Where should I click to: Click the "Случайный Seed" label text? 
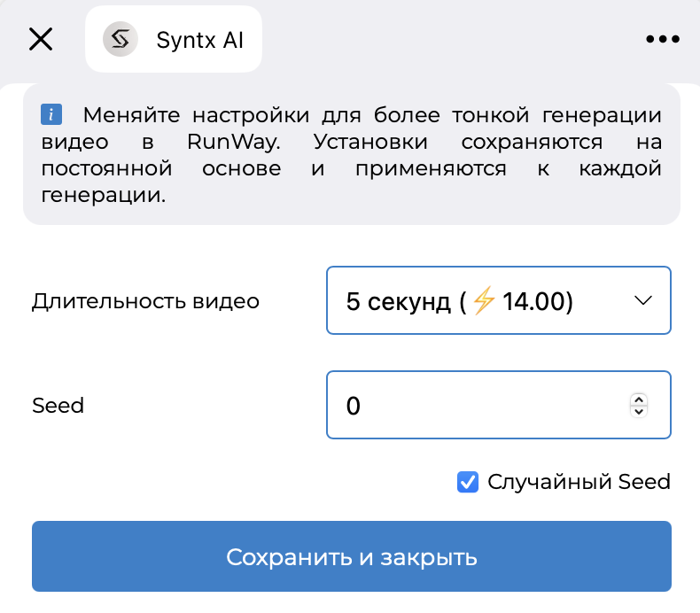579,482
